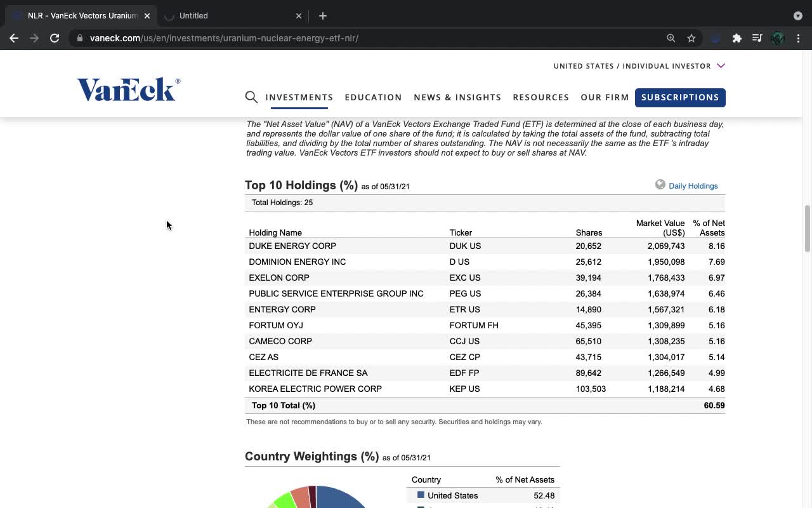Click the address bar URL
The height and width of the screenshot is (508, 812).
(224, 38)
